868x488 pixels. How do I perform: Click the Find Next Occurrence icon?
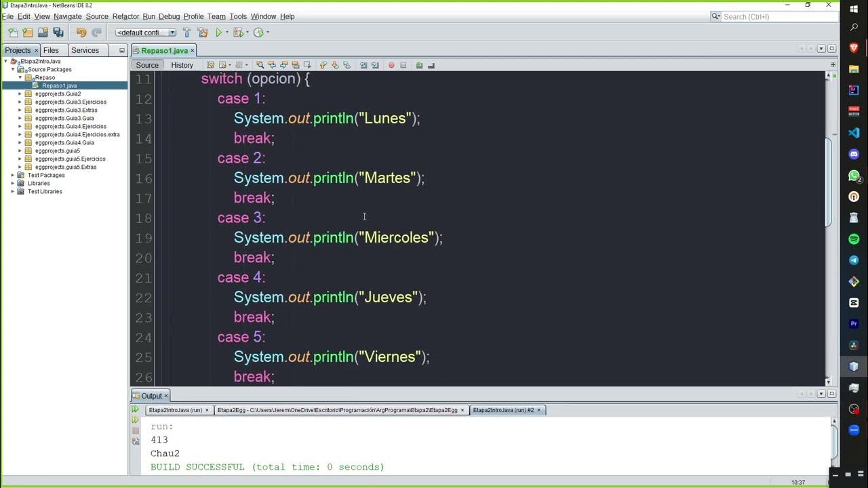283,65
